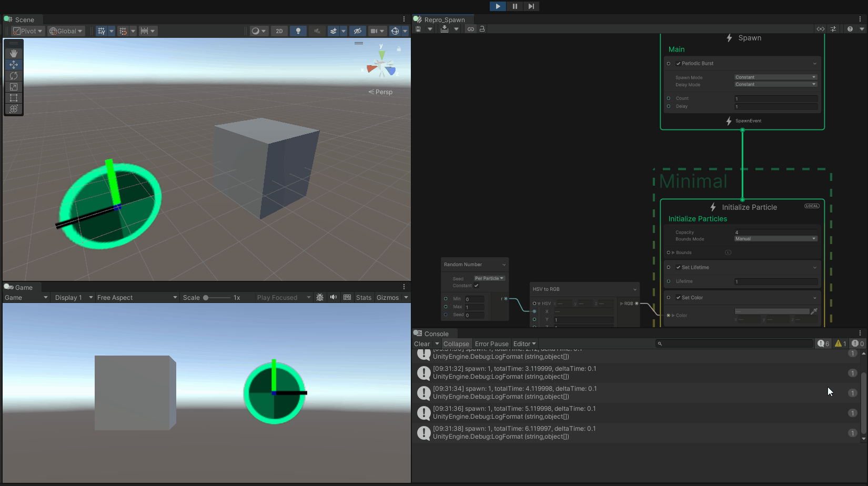Open the Free Aspect dropdown
Screen dimensions: 868x486
(137, 297)
